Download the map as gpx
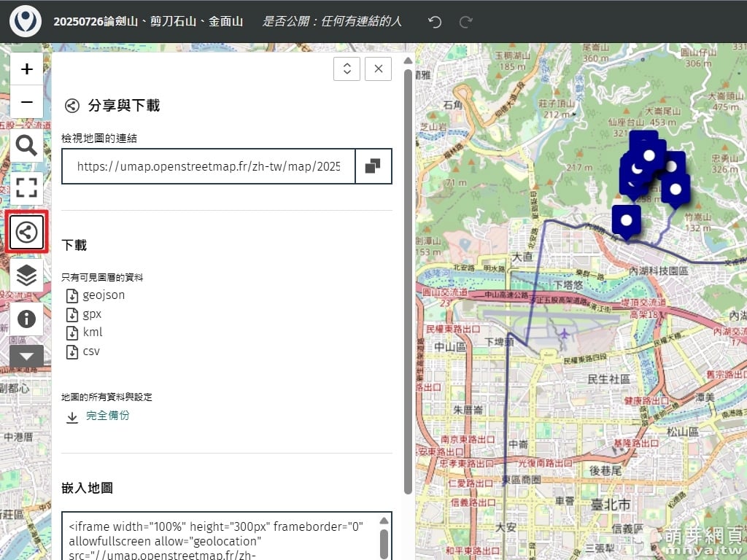Image resolution: width=747 pixels, height=560 pixels. (x=92, y=314)
